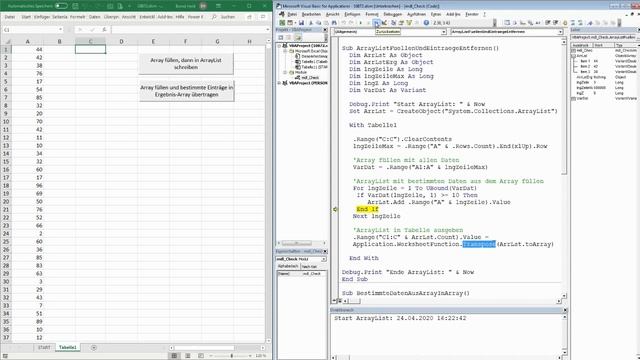Click the Excel share icon

pos(249,17)
